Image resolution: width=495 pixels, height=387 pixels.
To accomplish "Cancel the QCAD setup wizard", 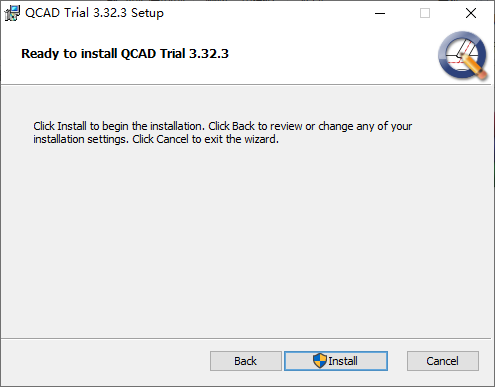I will click(443, 361).
